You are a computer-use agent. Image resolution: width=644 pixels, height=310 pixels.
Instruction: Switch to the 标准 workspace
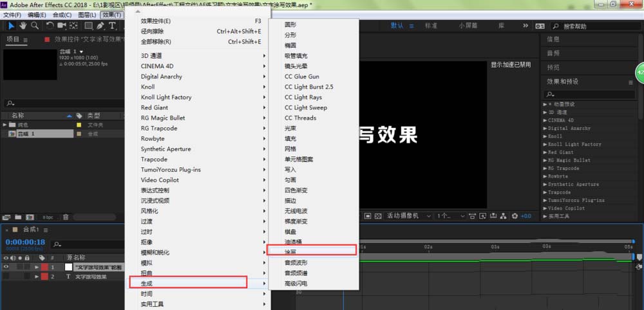tap(431, 26)
